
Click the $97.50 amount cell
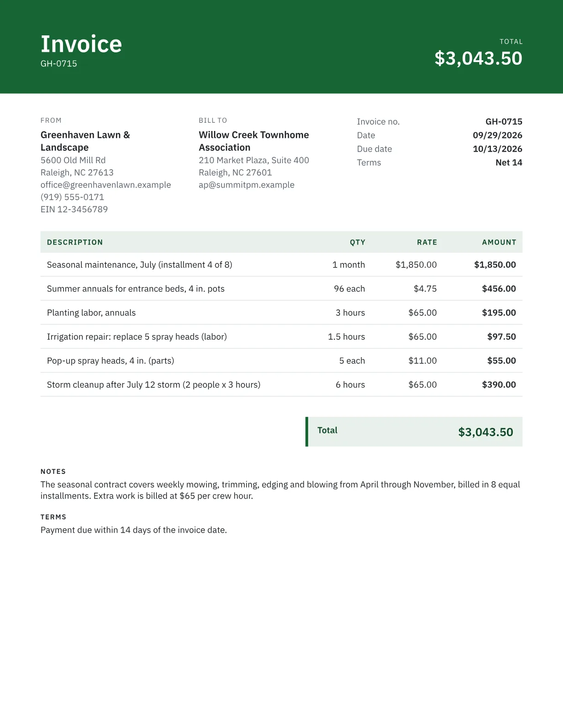click(x=502, y=336)
